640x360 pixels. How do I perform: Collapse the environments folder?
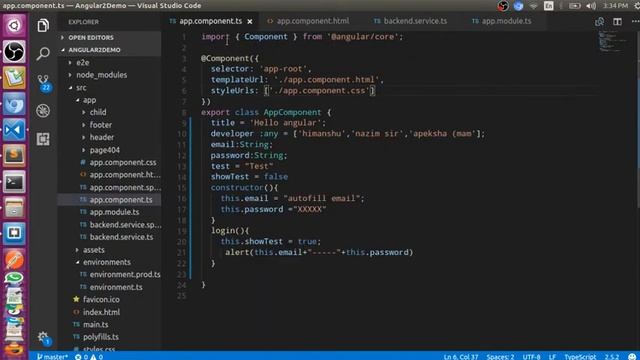click(x=109, y=262)
